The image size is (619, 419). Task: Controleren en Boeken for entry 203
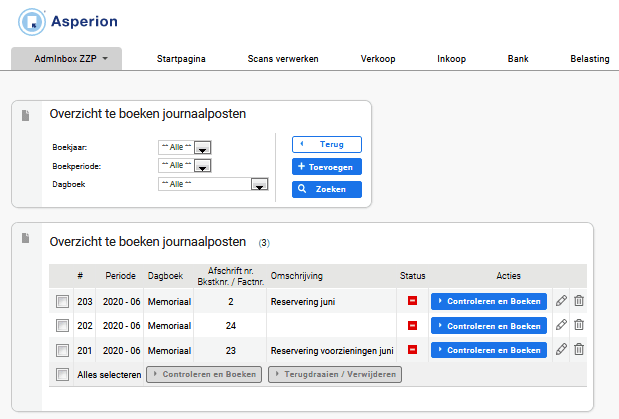(489, 301)
